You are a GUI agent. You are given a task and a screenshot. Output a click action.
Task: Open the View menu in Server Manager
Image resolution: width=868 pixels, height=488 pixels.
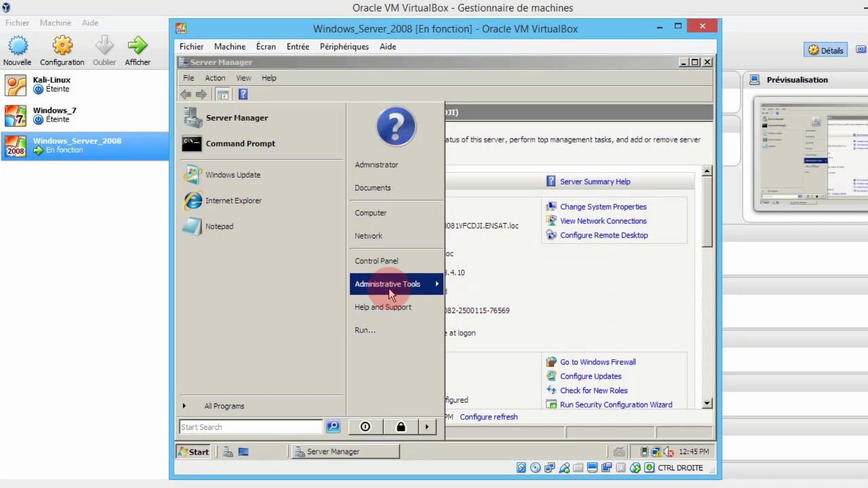click(243, 78)
